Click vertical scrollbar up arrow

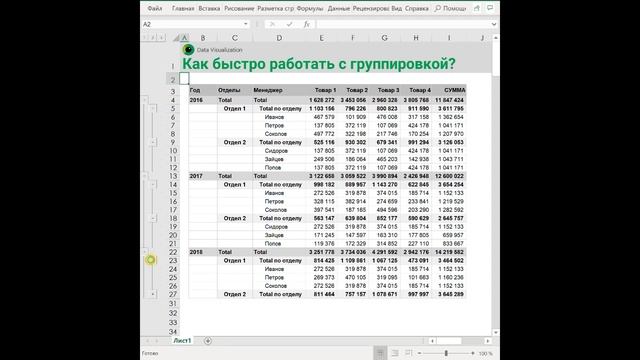coord(496,38)
